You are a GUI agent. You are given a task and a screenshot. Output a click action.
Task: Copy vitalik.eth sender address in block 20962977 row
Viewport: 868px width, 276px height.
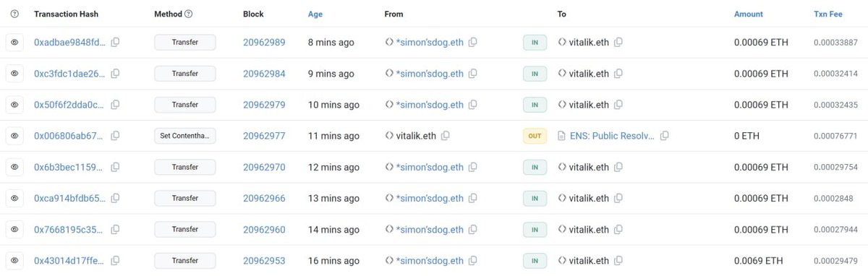point(446,136)
